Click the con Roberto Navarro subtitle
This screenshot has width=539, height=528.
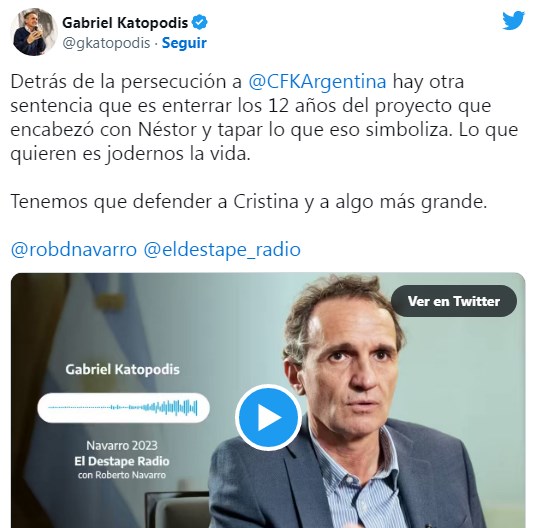(122, 475)
